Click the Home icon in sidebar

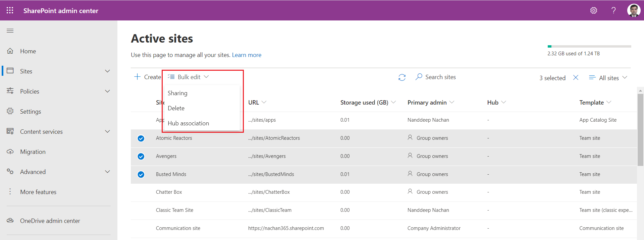click(x=10, y=51)
